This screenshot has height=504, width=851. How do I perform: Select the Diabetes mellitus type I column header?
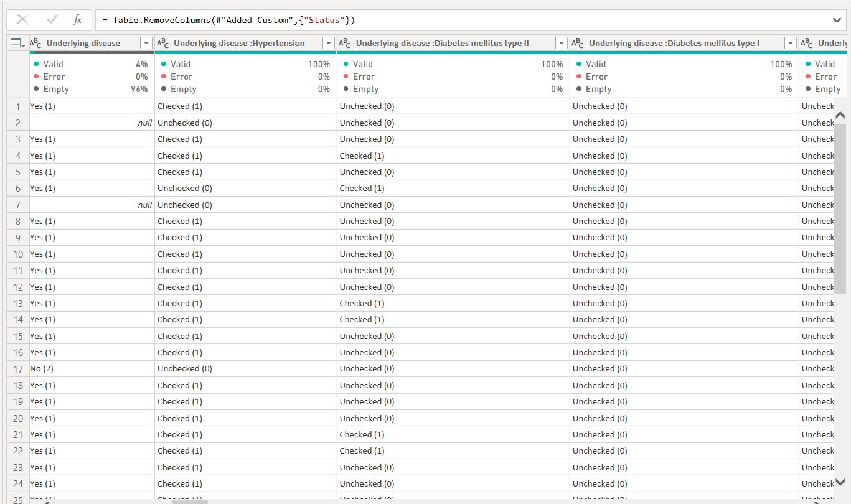pyautogui.click(x=674, y=43)
